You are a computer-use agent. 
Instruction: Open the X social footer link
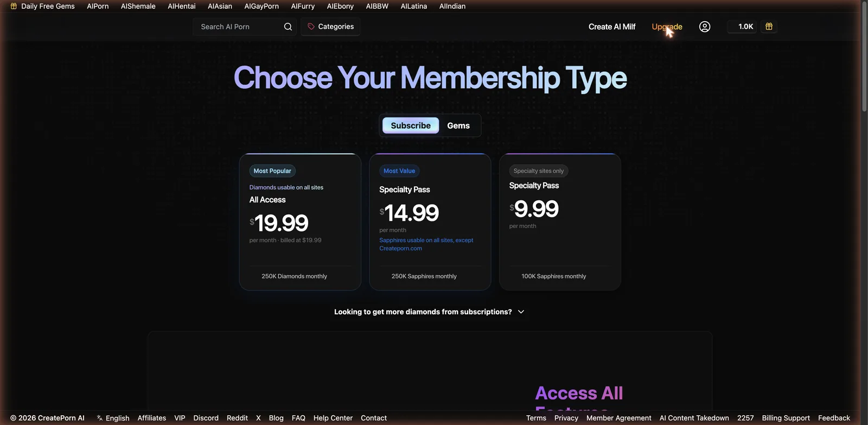(258, 418)
